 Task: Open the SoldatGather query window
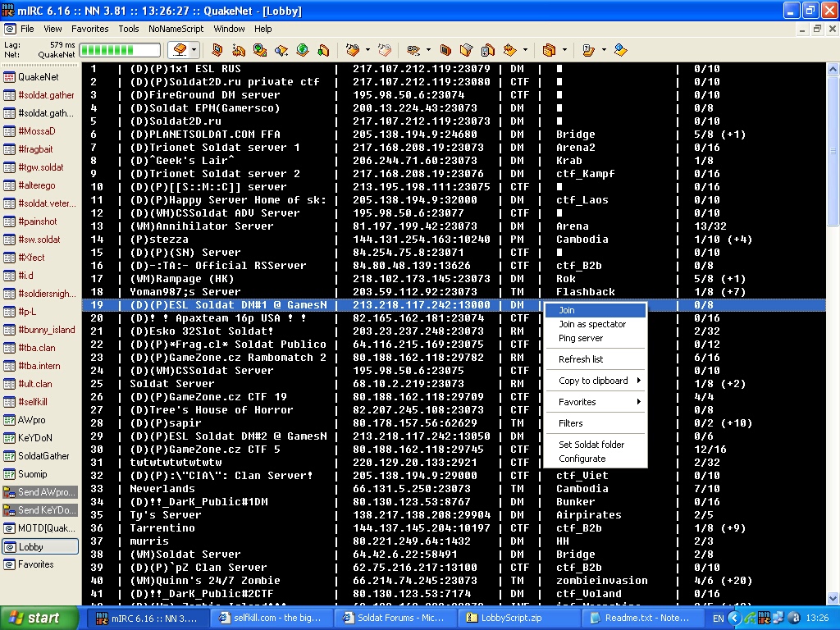point(40,456)
